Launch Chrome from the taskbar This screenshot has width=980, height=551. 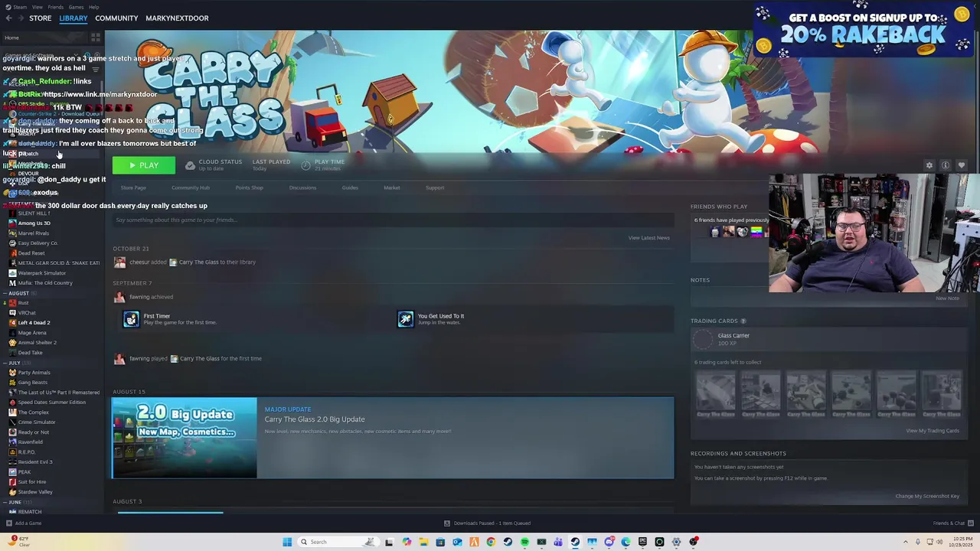pyautogui.click(x=491, y=542)
